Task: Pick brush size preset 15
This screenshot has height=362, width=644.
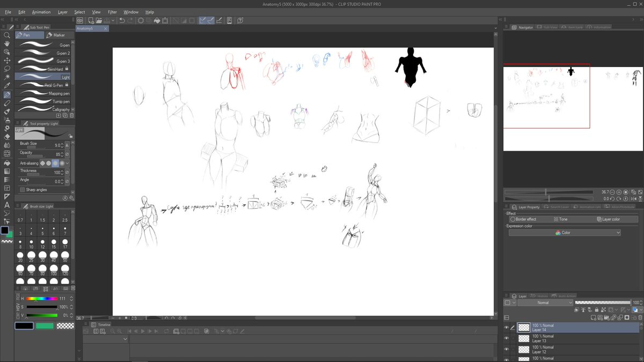Action: tap(54, 243)
